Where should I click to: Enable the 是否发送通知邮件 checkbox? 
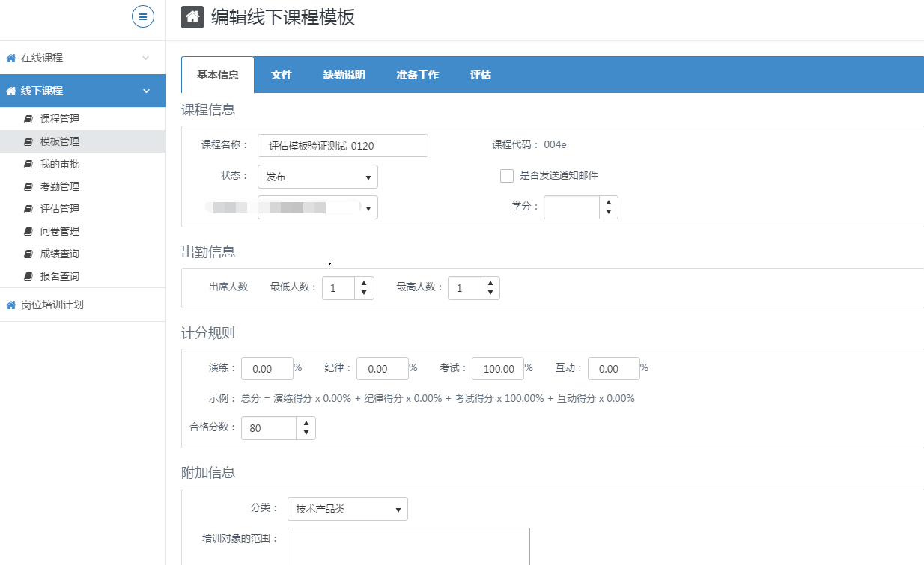click(507, 176)
